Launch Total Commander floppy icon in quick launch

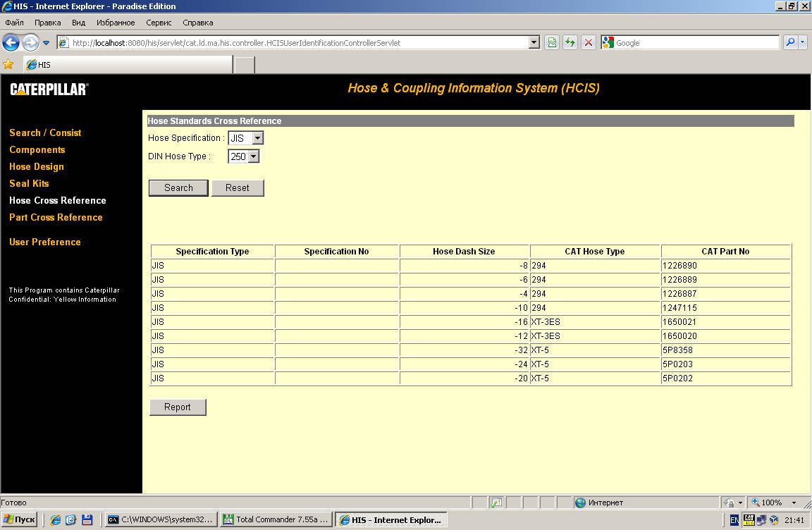(87, 519)
